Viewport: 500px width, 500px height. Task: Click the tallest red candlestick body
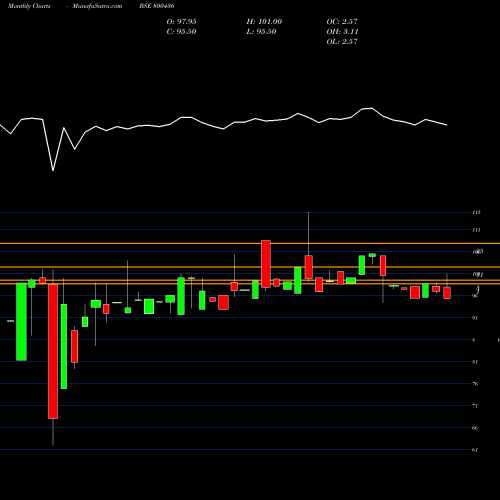tap(53, 351)
